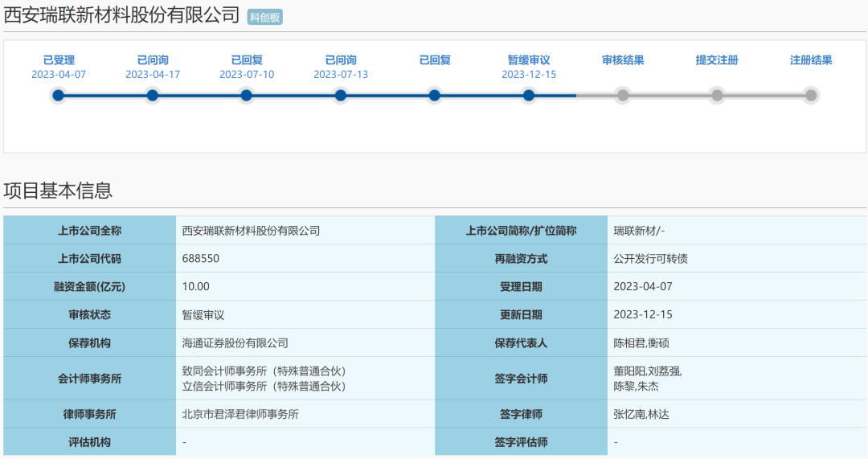Click the 项目基本信息 section heading

click(x=58, y=191)
